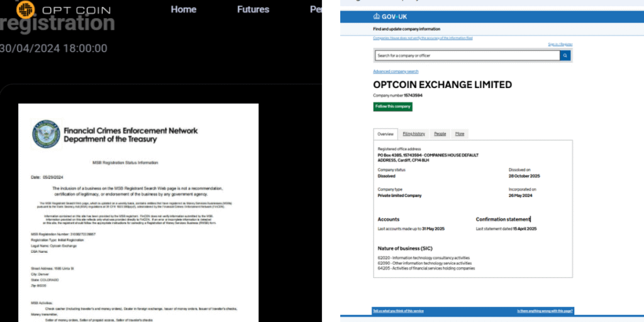Image resolution: width=644 pixels, height=322 pixels.
Task: Switch to the Filing history tab
Action: pos(414,134)
